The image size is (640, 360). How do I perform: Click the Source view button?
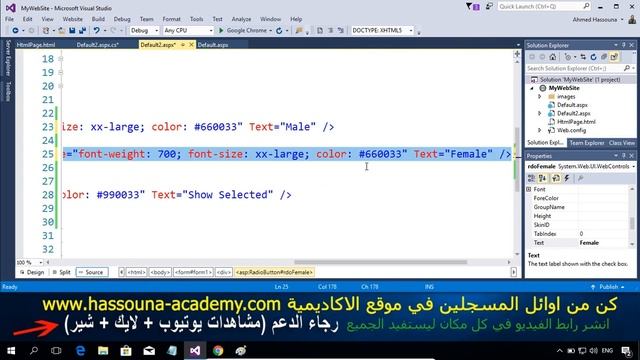click(92, 272)
